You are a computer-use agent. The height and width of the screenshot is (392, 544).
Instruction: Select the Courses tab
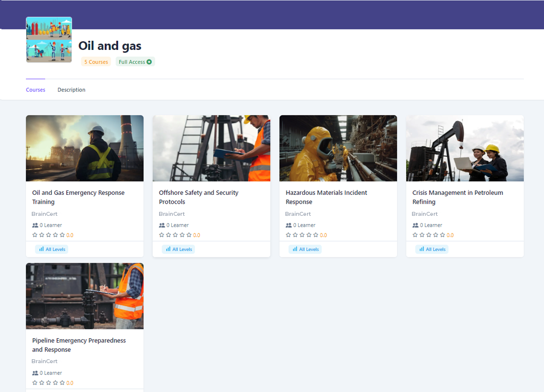(x=36, y=90)
